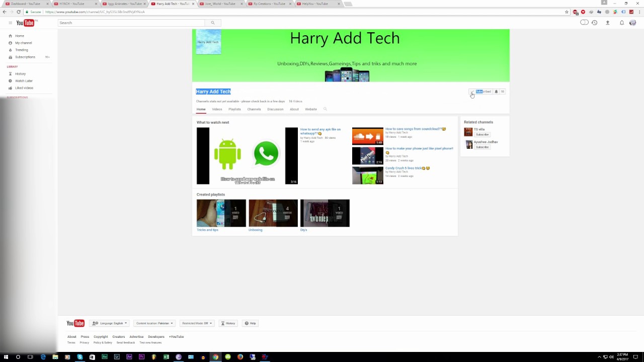Open the Restricted Mode: Off dropdown
The height and width of the screenshot is (362, 644).
tap(197, 323)
